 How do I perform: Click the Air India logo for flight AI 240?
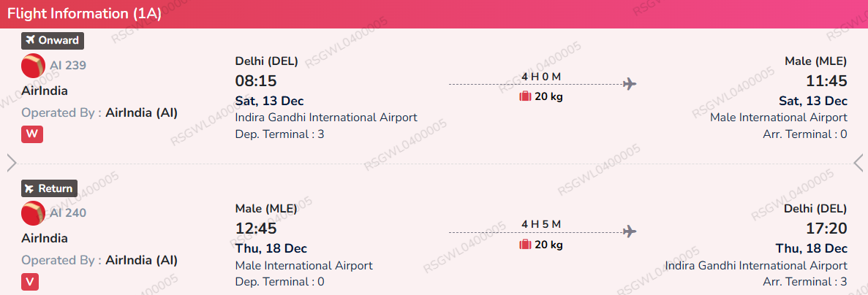[34, 213]
